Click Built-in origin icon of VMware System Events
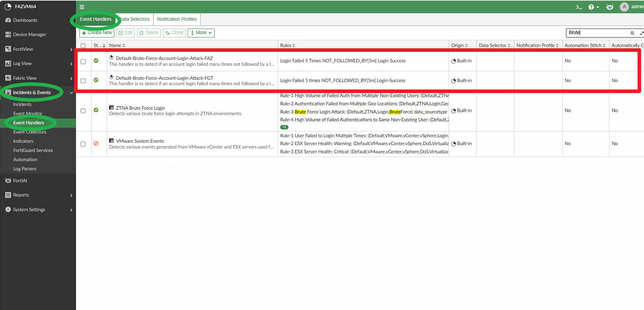Image resolution: width=644 pixels, height=310 pixels. (454, 144)
